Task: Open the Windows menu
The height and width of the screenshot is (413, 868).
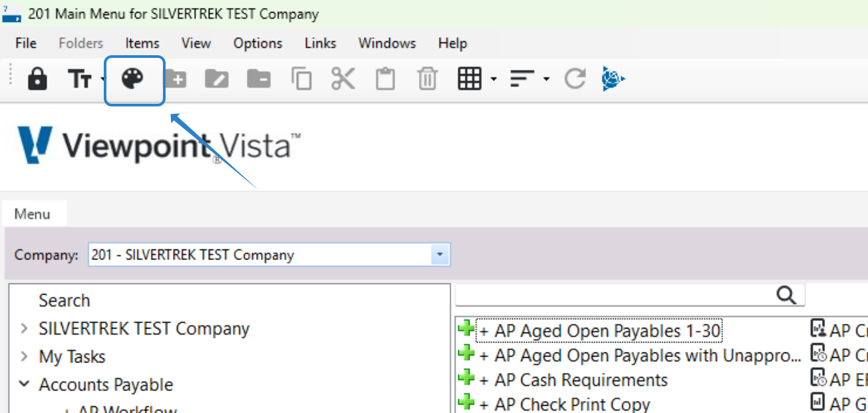Action: [387, 43]
